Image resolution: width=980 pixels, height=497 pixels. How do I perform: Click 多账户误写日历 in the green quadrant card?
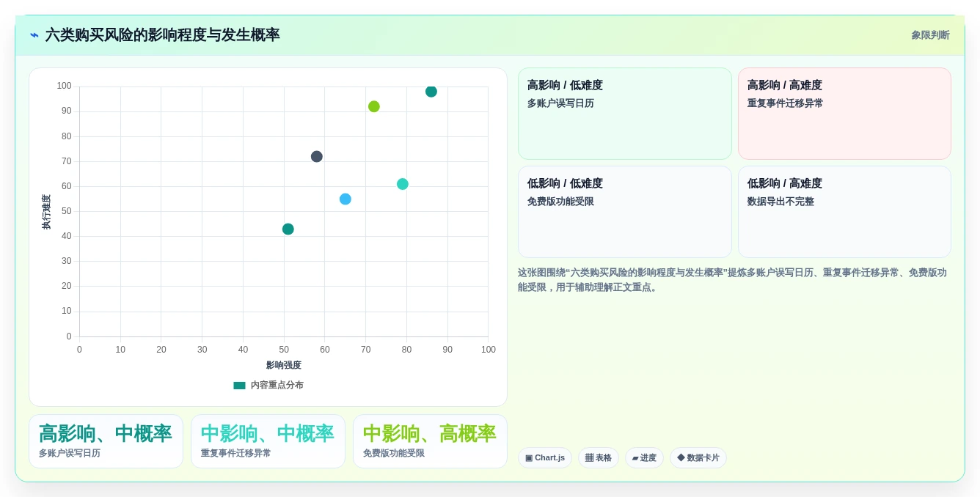pos(560,103)
